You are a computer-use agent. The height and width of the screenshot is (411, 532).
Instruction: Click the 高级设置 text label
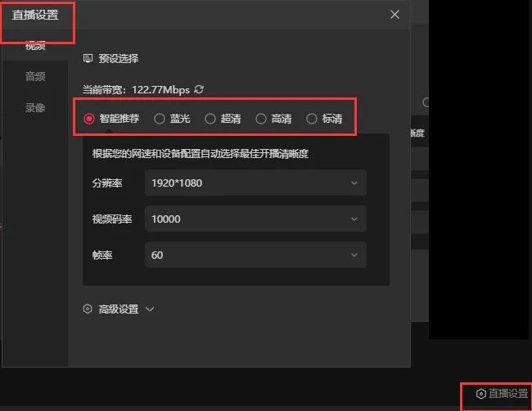pos(119,309)
